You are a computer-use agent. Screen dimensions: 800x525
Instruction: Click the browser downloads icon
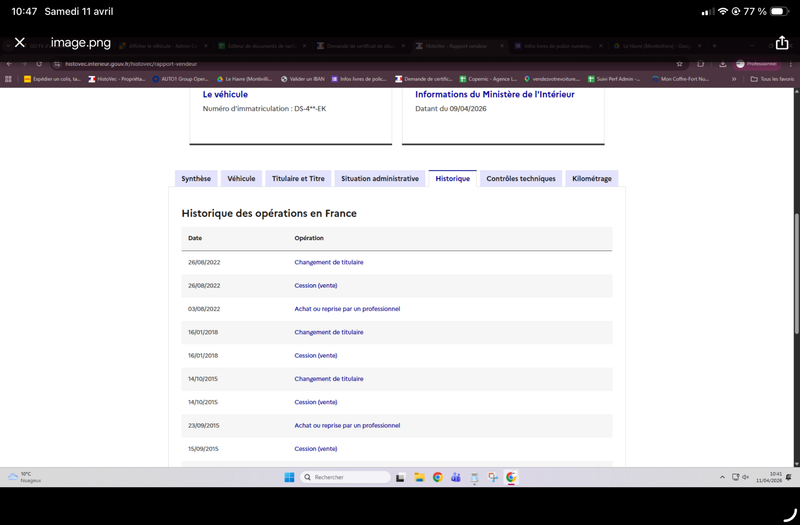click(x=722, y=64)
